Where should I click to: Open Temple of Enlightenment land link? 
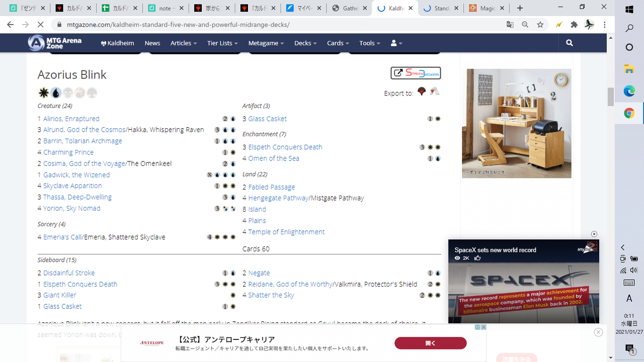286,232
